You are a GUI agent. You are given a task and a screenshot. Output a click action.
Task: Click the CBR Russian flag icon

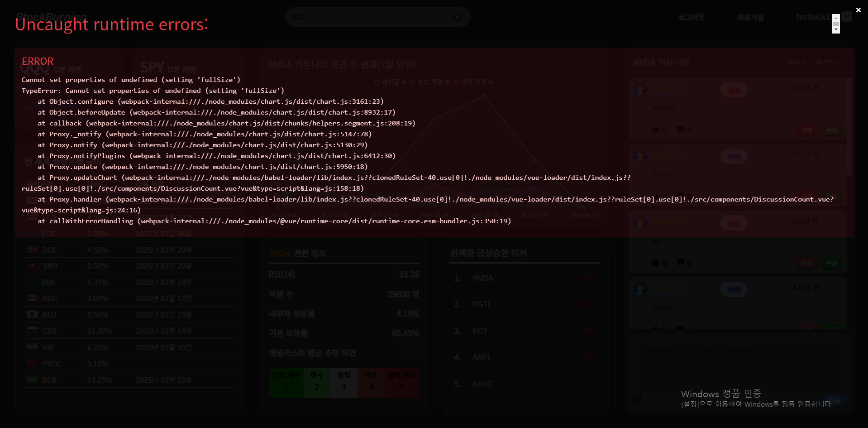[32, 331]
